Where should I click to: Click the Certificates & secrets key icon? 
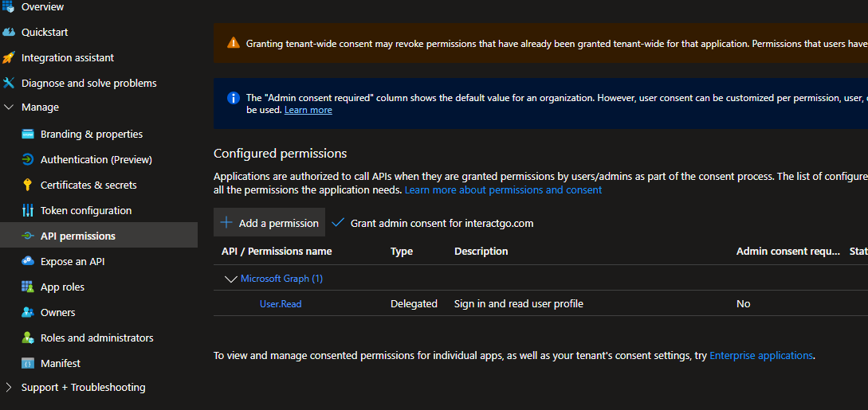[28, 185]
